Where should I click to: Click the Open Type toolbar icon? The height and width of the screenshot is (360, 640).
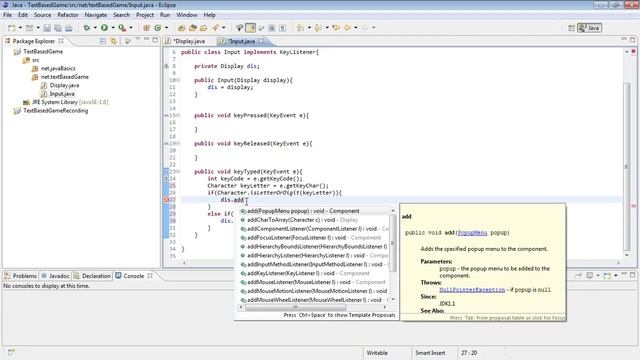coord(181,28)
